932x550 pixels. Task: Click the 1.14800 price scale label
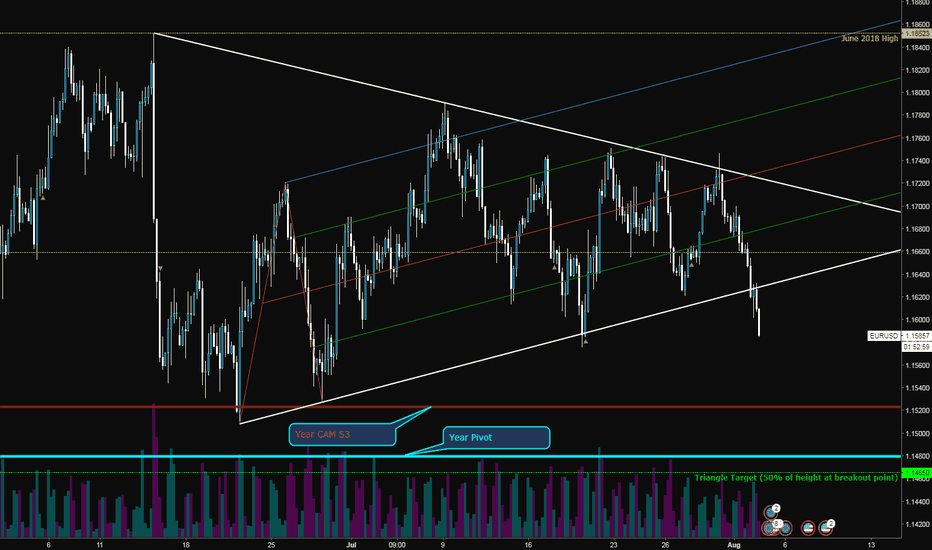pos(918,456)
